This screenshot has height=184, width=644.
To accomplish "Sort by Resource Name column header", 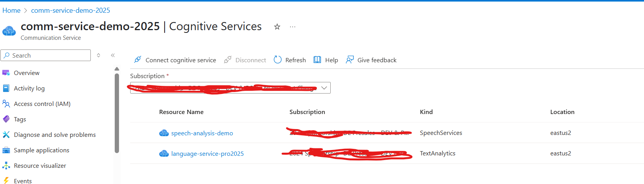I will point(181,112).
